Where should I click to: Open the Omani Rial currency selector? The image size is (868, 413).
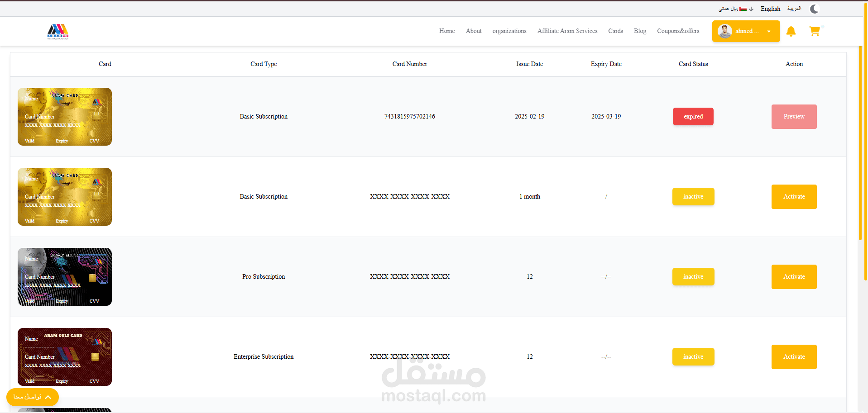tap(736, 9)
